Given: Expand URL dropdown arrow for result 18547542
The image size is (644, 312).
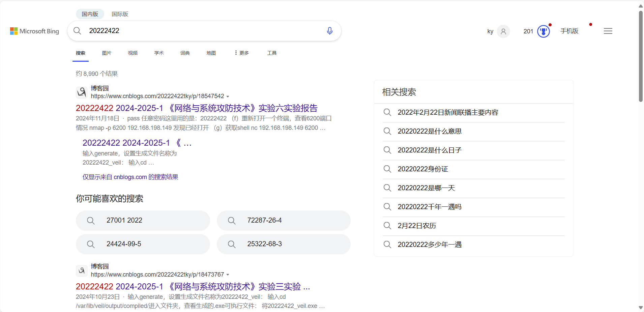Looking at the screenshot, I should click(x=228, y=96).
